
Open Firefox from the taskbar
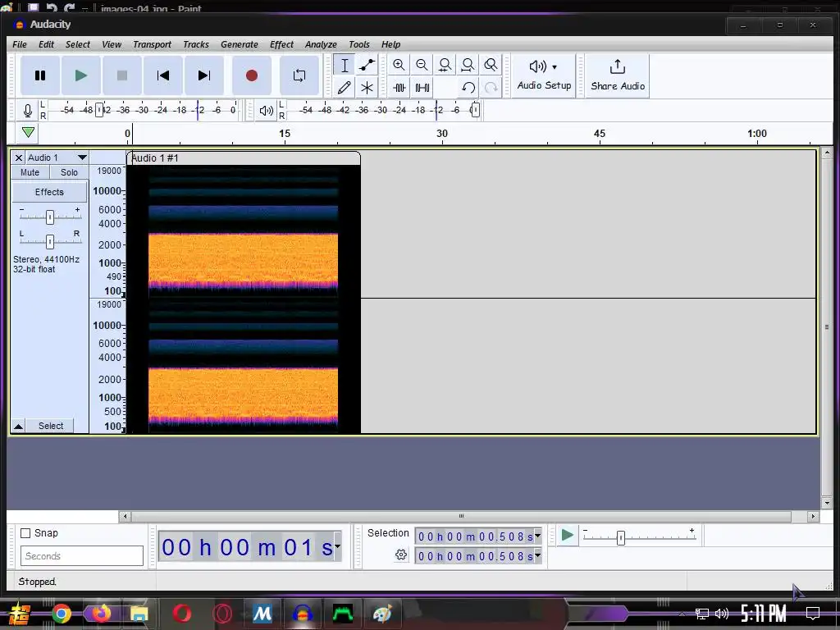101,614
